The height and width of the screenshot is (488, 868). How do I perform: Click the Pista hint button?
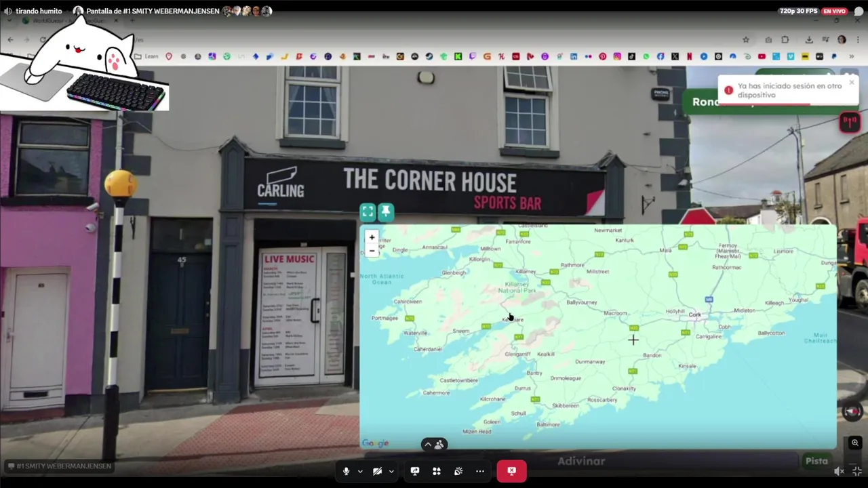point(816,461)
